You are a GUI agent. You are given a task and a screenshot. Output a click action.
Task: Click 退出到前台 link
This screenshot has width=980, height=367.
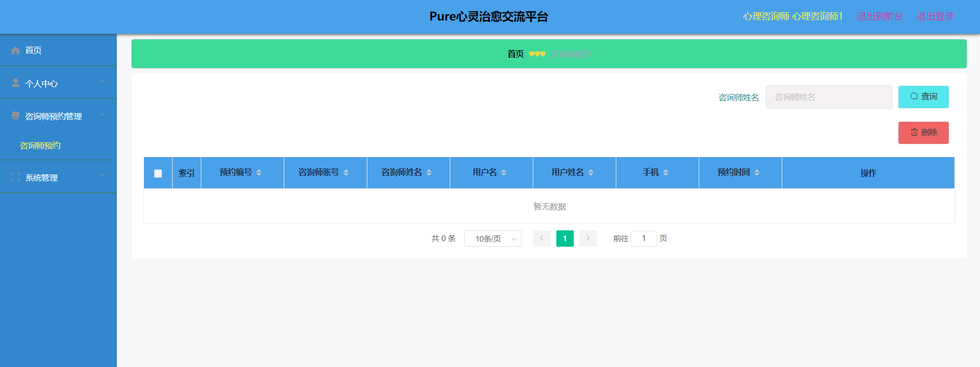pos(880,16)
